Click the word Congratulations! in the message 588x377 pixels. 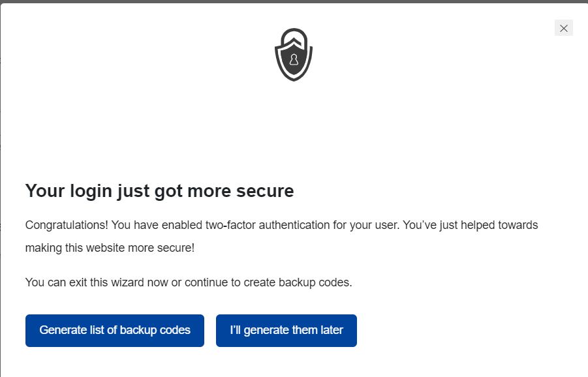tap(67, 225)
